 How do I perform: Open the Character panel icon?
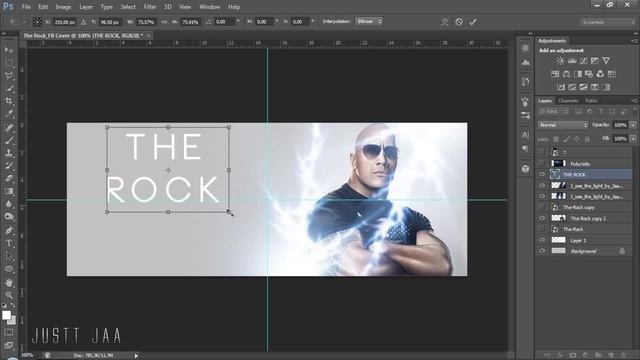[x=525, y=135]
